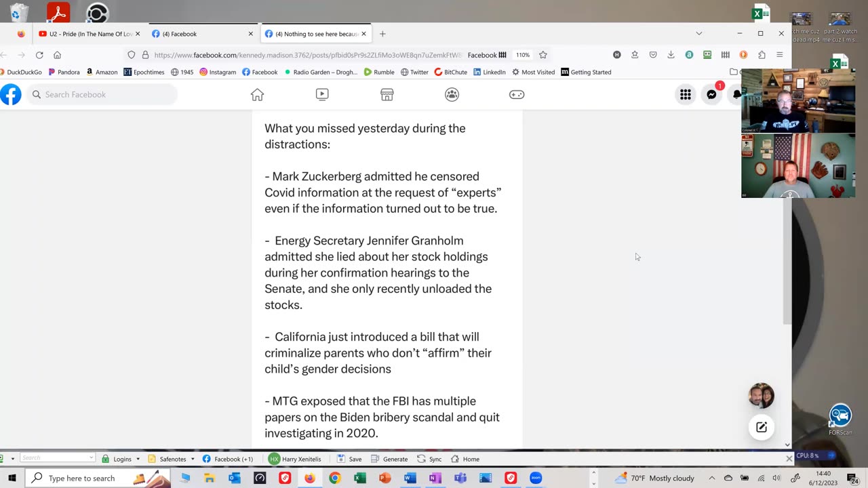Click the Facebook logo

(11, 95)
